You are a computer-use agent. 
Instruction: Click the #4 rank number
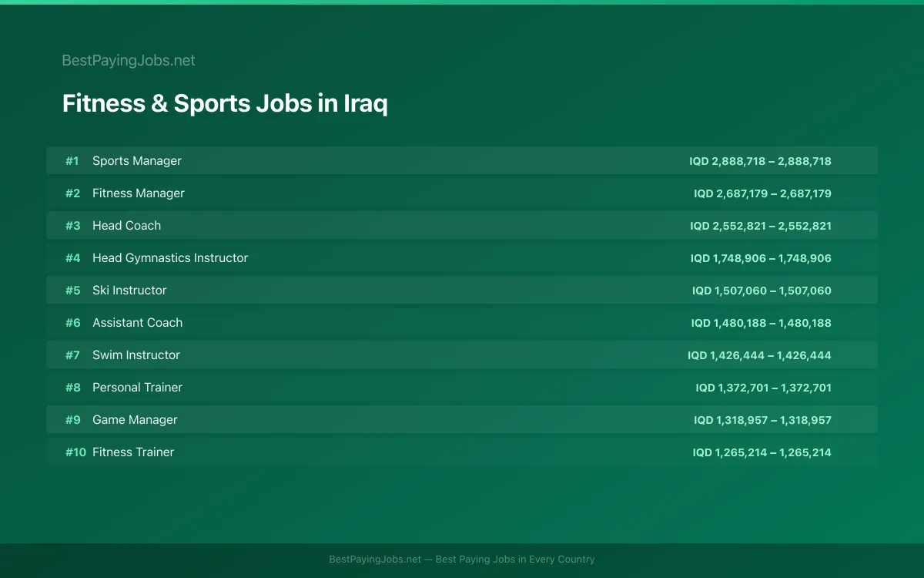coord(72,258)
